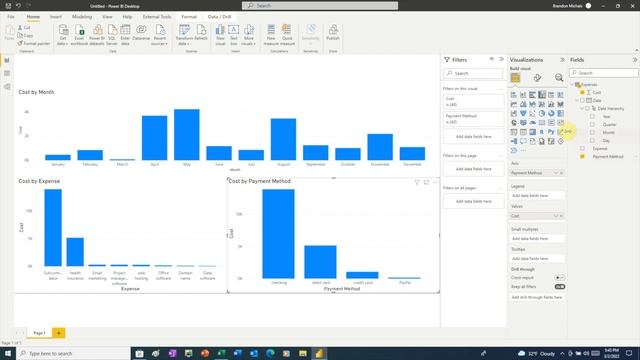
Task: Check the Expense field checkbox
Action: pos(582,149)
